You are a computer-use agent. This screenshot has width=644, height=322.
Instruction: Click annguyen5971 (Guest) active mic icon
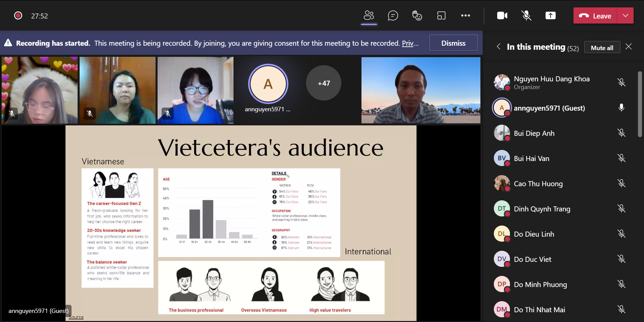coord(621,108)
